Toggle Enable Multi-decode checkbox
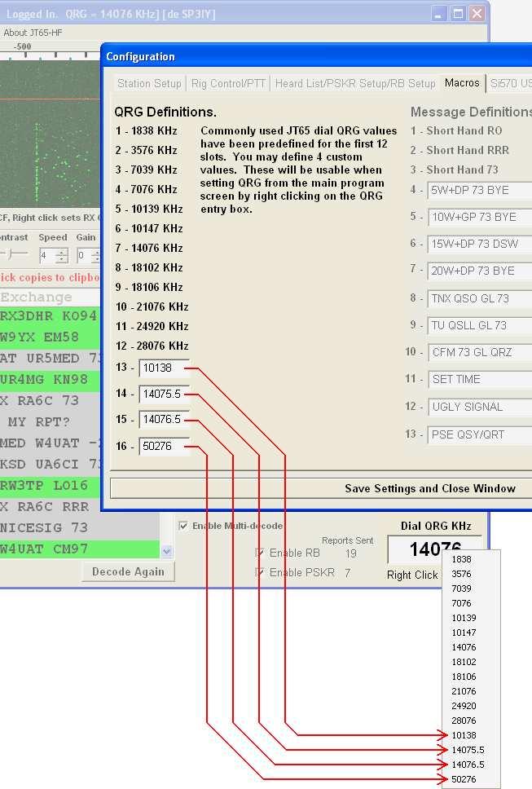The width and height of the screenshot is (532, 789). pos(183,526)
